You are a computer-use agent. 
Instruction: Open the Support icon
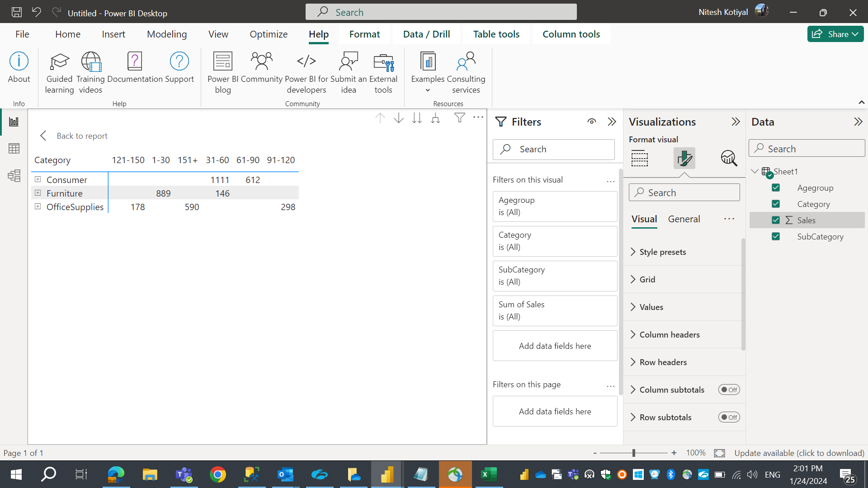click(x=179, y=68)
